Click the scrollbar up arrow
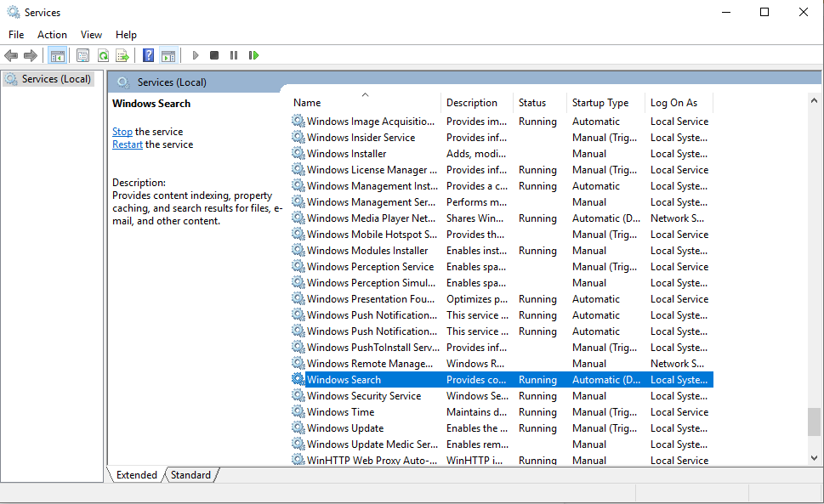The width and height of the screenshot is (824, 504). [814, 100]
